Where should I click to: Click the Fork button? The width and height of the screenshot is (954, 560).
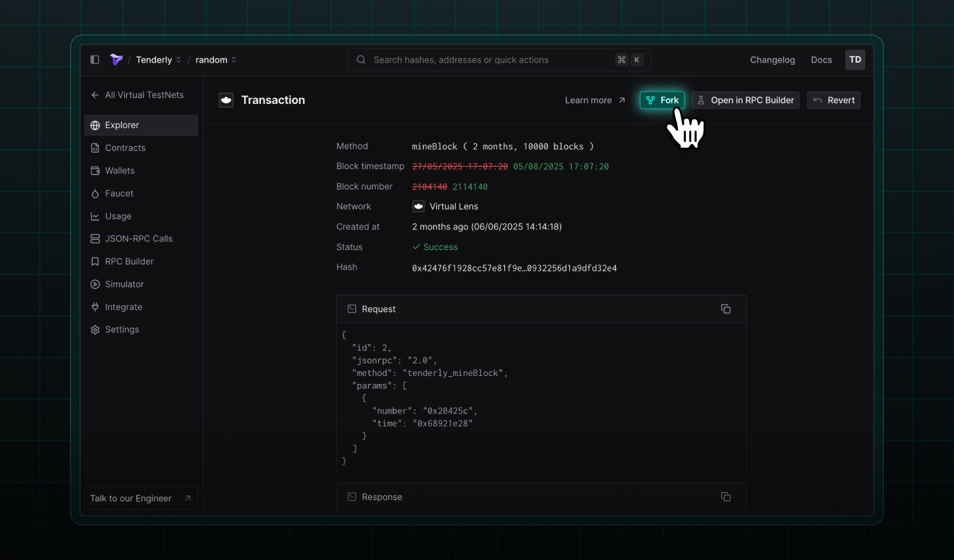[x=662, y=100]
